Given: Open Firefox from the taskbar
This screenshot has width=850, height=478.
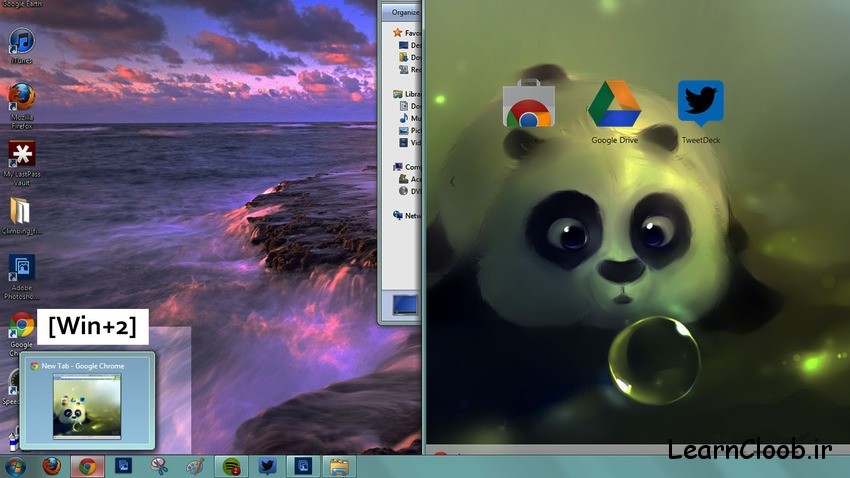Looking at the screenshot, I should 52,466.
